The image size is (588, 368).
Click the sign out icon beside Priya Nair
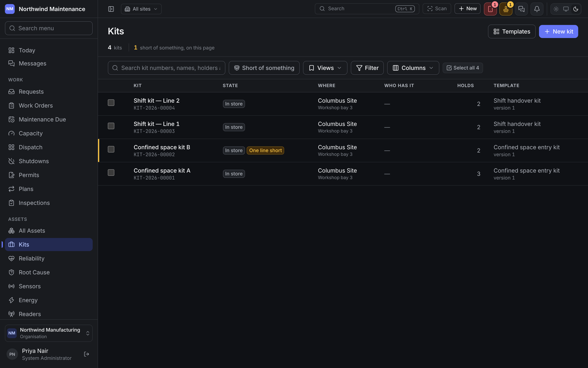pyautogui.click(x=87, y=354)
